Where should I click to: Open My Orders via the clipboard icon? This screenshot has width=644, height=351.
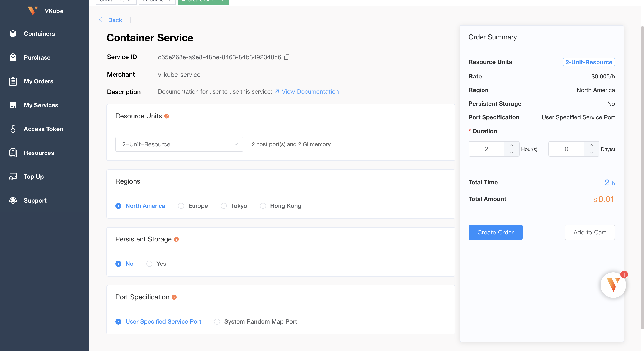click(x=13, y=81)
